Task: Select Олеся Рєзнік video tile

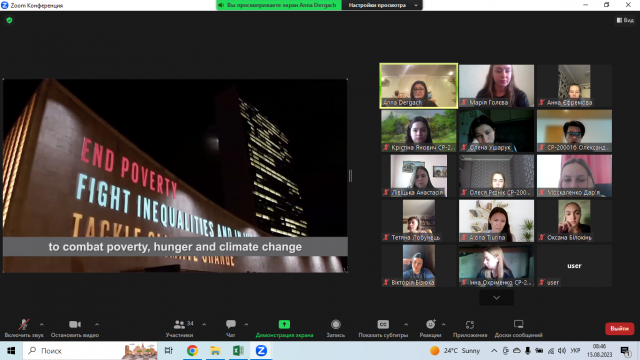Action: click(496, 176)
